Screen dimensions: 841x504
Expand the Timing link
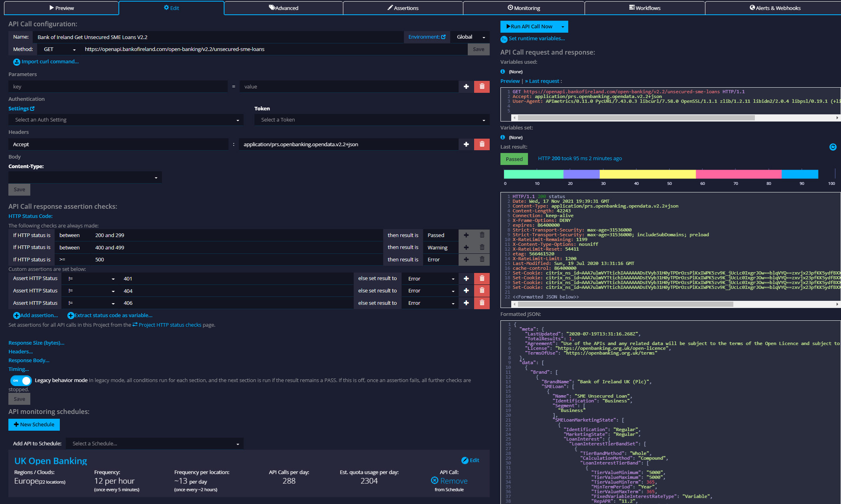(19, 369)
